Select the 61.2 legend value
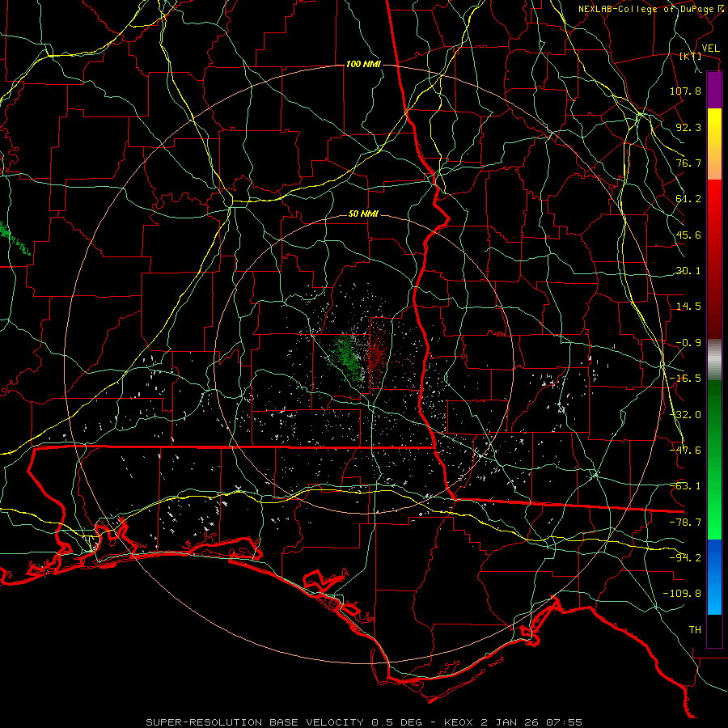 688,199
